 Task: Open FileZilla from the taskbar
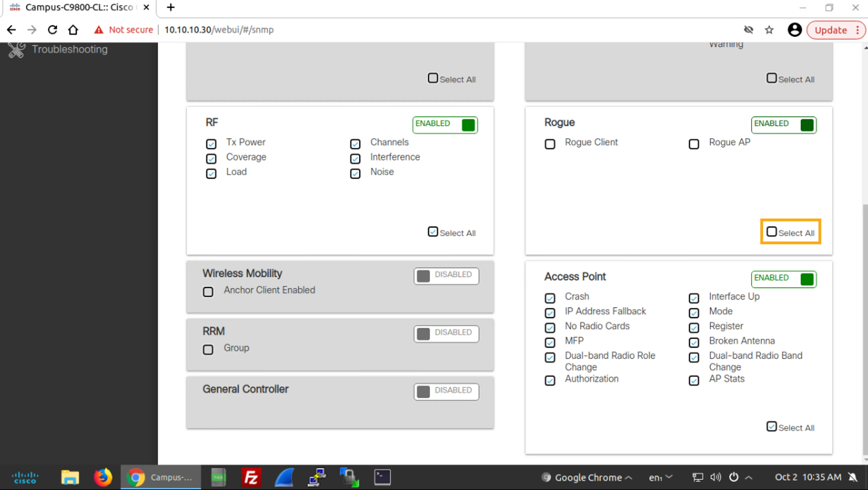pos(251,477)
